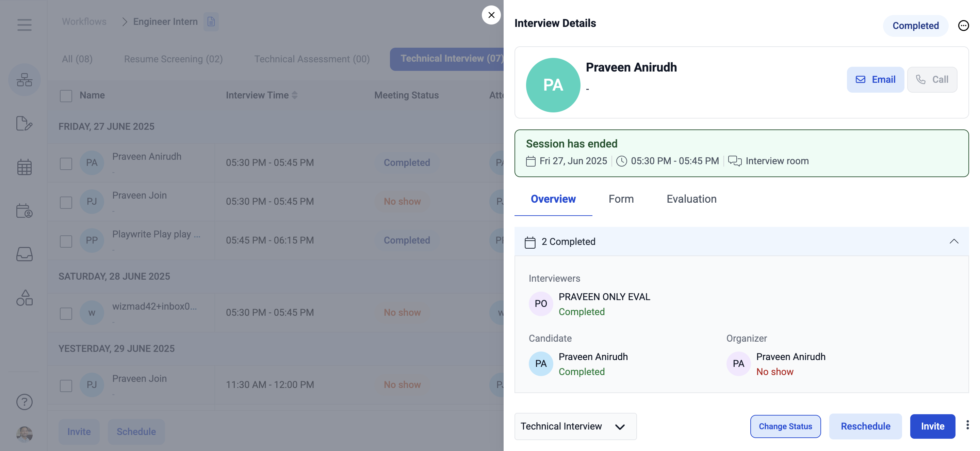Image resolution: width=980 pixels, height=451 pixels.
Task: Click the Change Status button
Action: pos(785,426)
